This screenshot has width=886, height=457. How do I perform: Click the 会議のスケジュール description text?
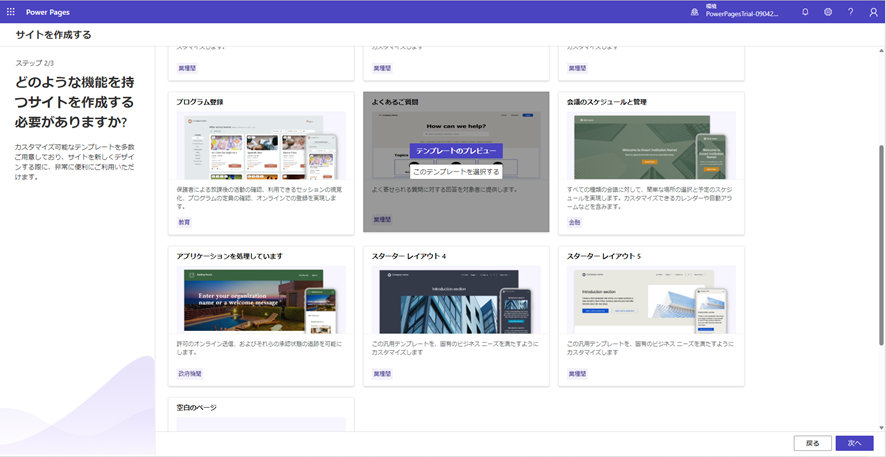click(650, 198)
